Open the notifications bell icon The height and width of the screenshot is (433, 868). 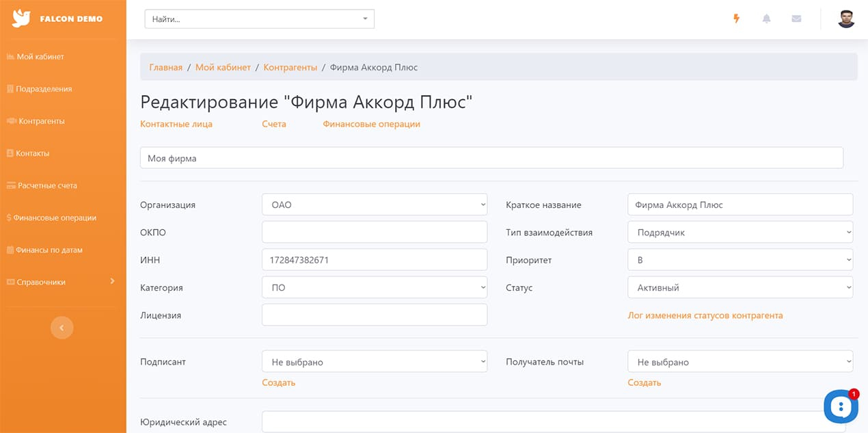tap(766, 19)
